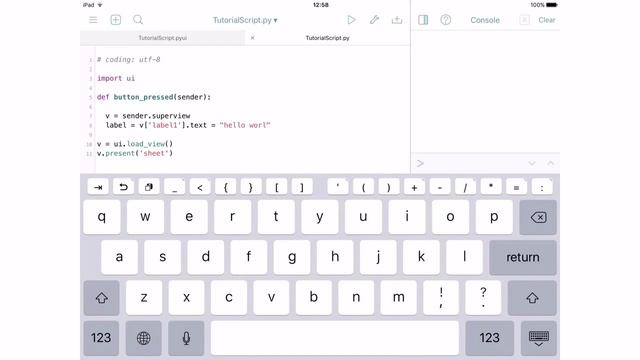Show next console history with down chevron
The height and width of the screenshot is (360, 640).
(x=532, y=163)
